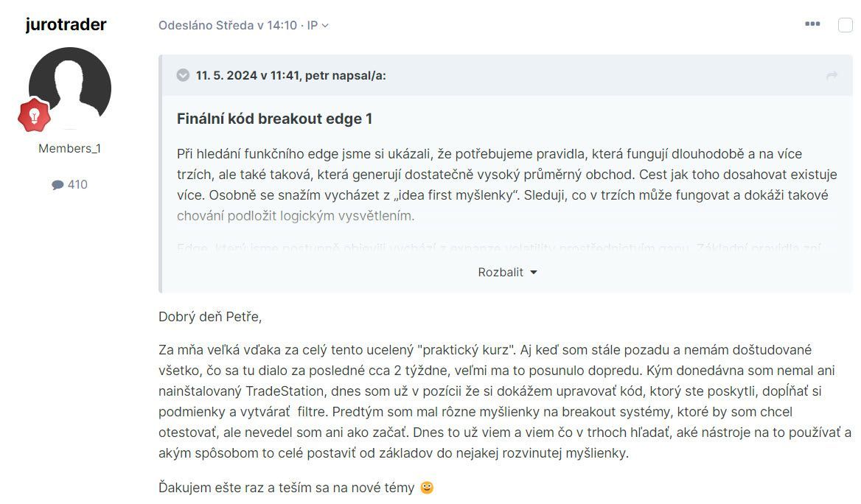The image size is (861, 504).
Task: Click the red lightbulb rank badge
Action: click(34, 116)
